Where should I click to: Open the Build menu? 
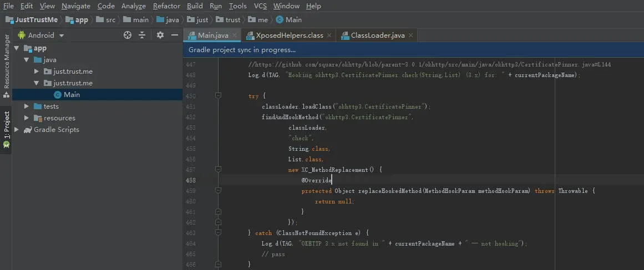click(195, 6)
